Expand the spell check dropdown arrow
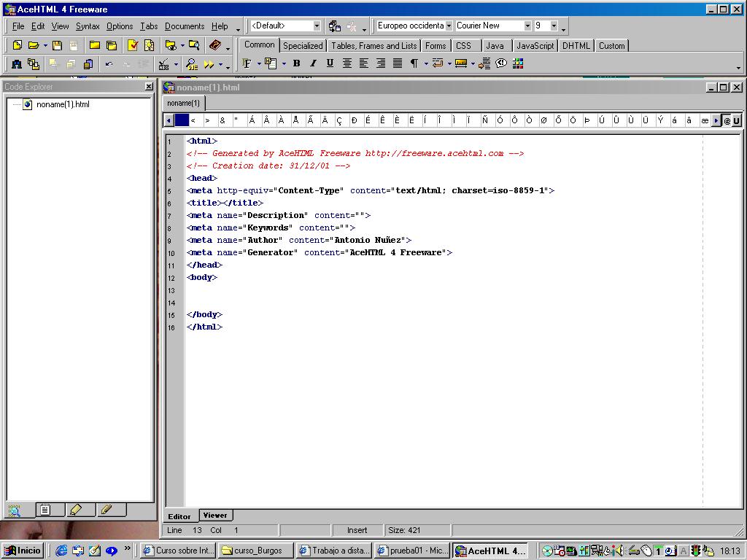The width and height of the screenshot is (747, 560). point(176,64)
